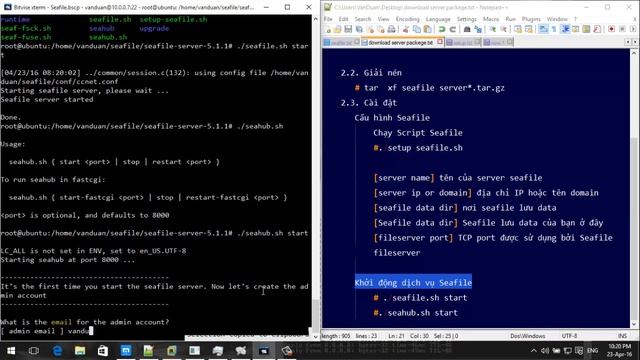Click terminal window scrollbar up arrow

[x=316, y=19]
